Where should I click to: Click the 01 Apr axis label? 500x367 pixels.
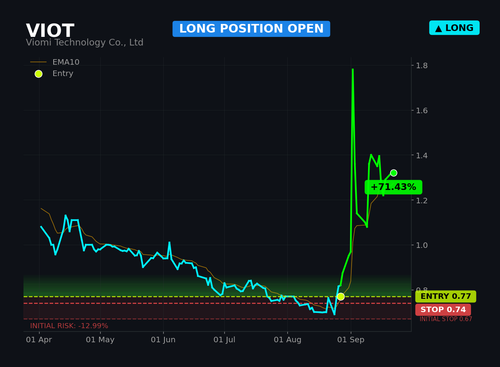39,340
